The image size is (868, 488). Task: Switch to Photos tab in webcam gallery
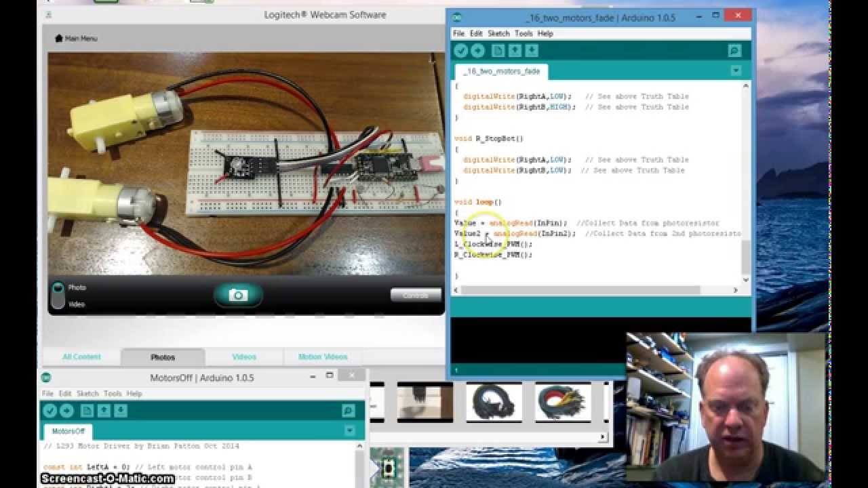pos(163,357)
